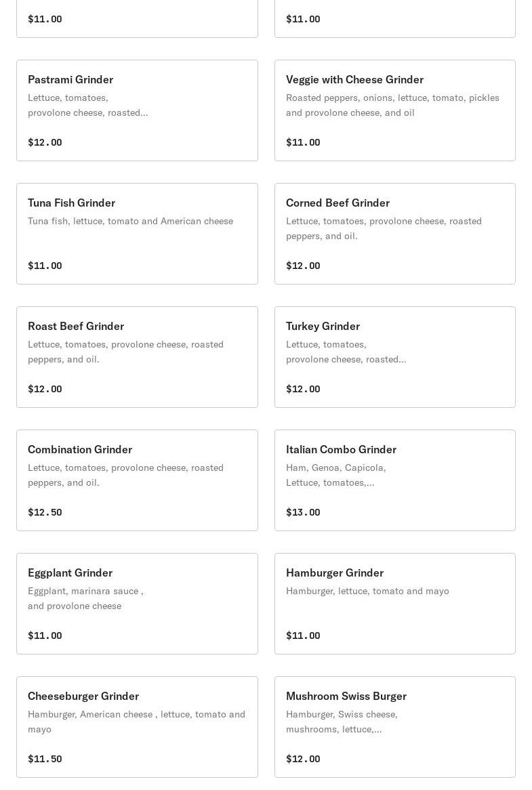Image resolution: width=532 pixels, height=790 pixels.
Task: Click the $12.50 price label
Action: [x=45, y=512]
